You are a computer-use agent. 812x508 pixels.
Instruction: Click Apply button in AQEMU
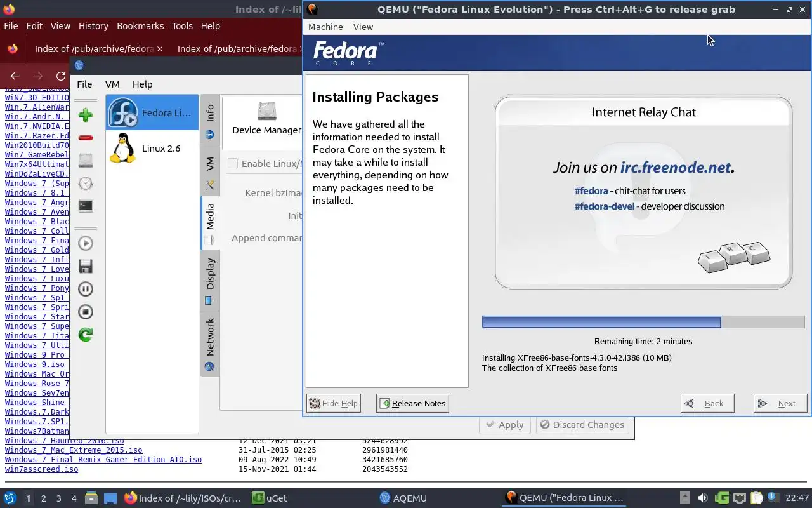(x=505, y=425)
